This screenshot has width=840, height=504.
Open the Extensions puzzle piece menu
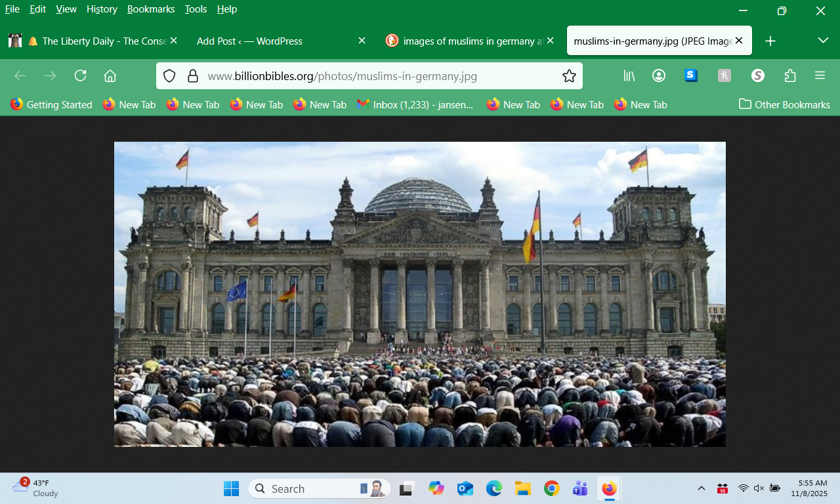pyautogui.click(x=790, y=75)
